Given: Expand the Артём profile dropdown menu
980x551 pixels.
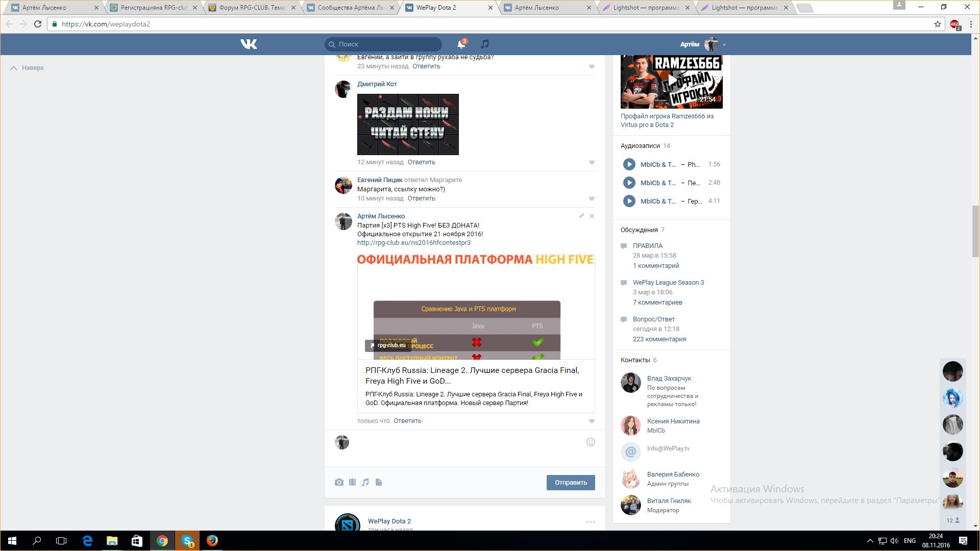Looking at the screenshot, I should 724,45.
